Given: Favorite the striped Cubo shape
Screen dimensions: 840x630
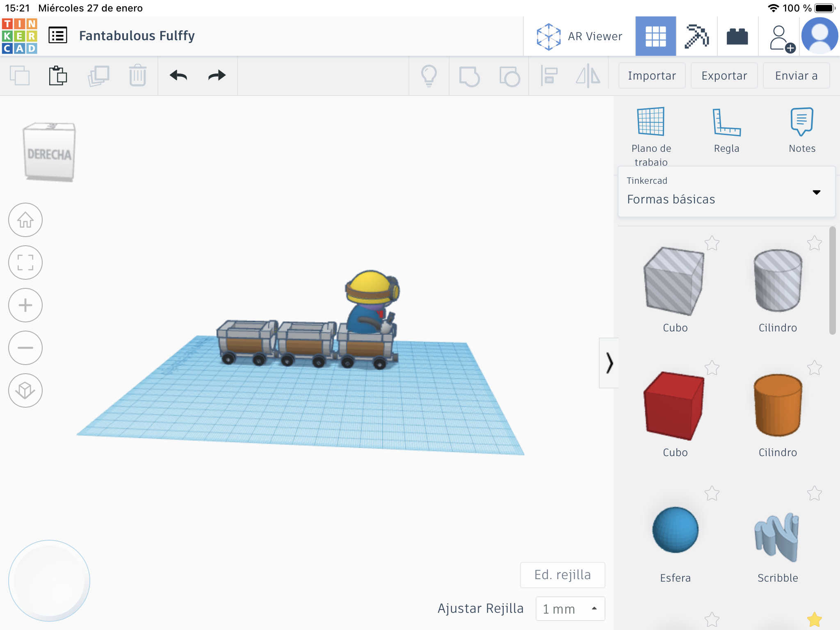Looking at the screenshot, I should [713, 243].
